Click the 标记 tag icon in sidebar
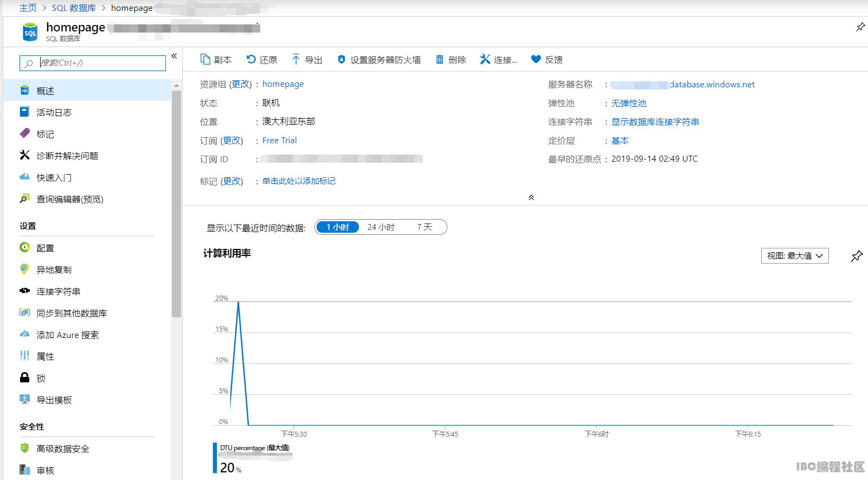The image size is (868, 480). [24, 133]
